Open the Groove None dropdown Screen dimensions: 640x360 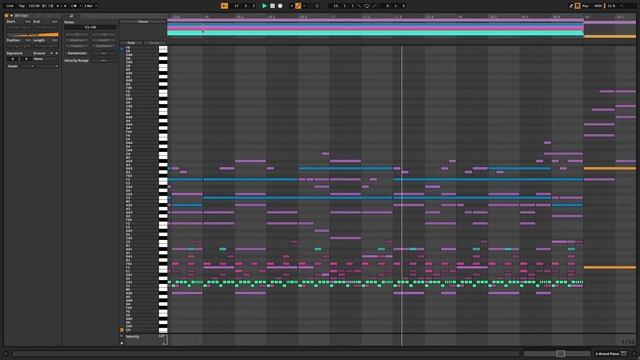click(45, 59)
